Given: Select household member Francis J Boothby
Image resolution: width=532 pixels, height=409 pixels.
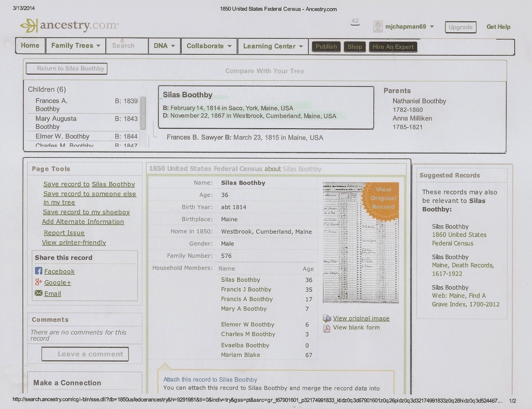Looking at the screenshot, I should pos(246,290).
